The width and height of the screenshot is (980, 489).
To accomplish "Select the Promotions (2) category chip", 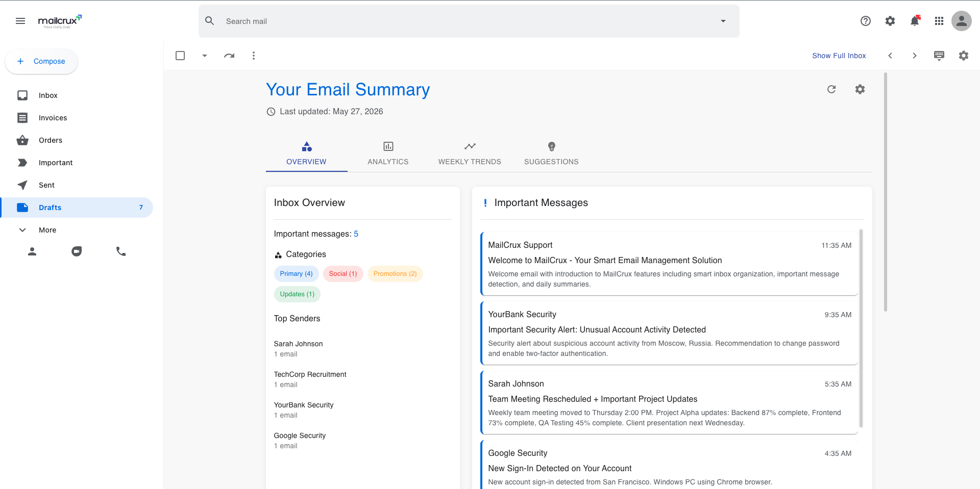I will tap(395, 274).
